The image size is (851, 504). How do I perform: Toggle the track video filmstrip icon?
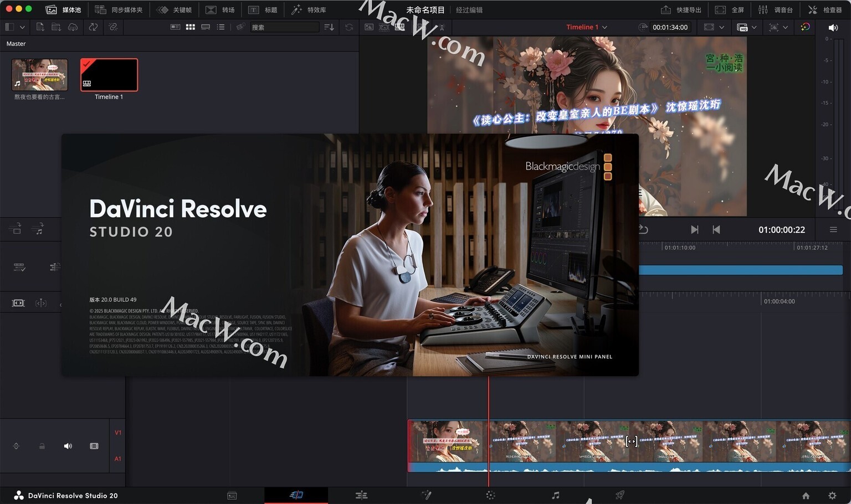[94, 446]
